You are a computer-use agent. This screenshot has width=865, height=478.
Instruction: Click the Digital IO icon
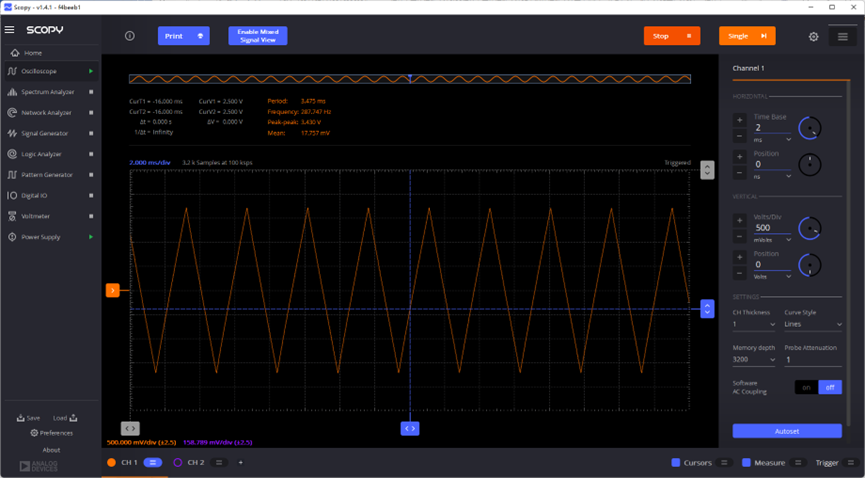tap(12, 195)
